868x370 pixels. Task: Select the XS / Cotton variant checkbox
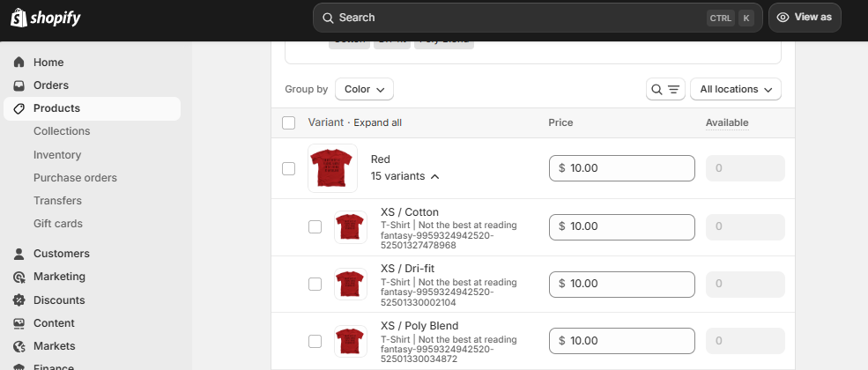pyautogui.click(x=315, y=226)
